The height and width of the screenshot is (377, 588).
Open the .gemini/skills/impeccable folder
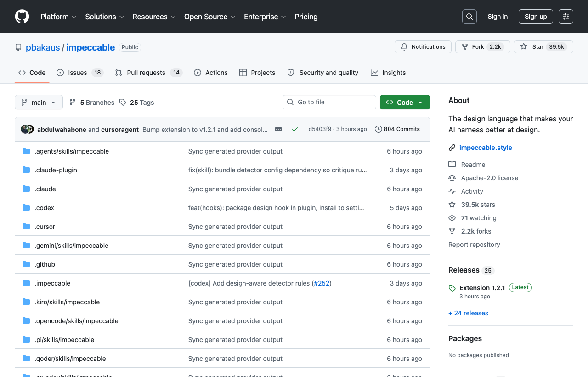point(72,246)
